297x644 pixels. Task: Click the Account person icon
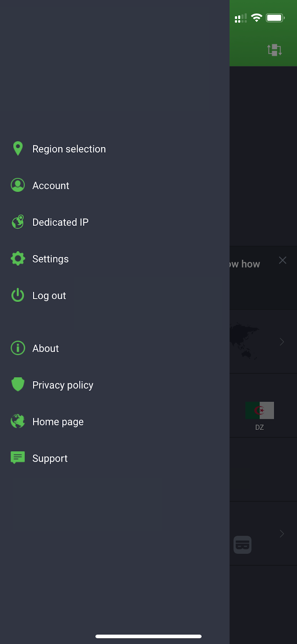coord(18,185)
